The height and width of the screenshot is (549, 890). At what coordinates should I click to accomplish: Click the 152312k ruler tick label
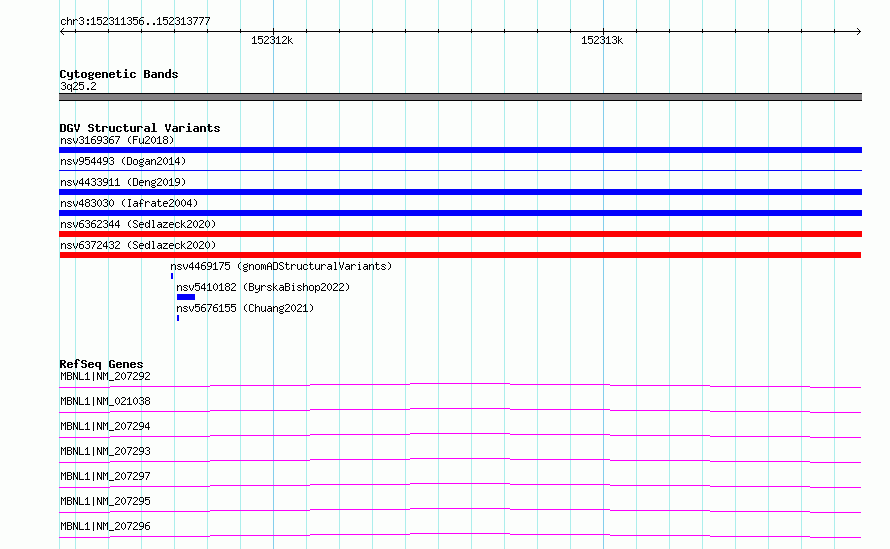[272, 40]
